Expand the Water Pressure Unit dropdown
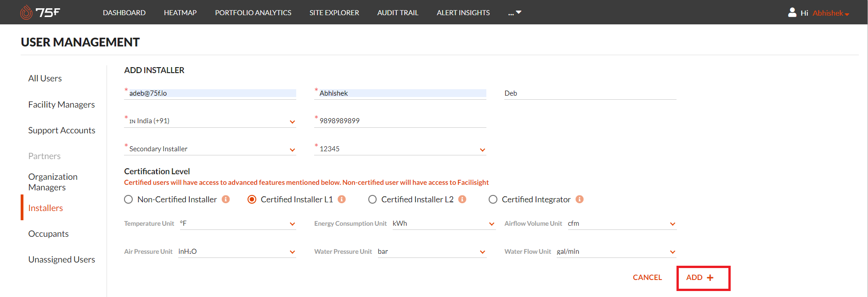The width and height of the screenshot is (868, 297). 432,252
